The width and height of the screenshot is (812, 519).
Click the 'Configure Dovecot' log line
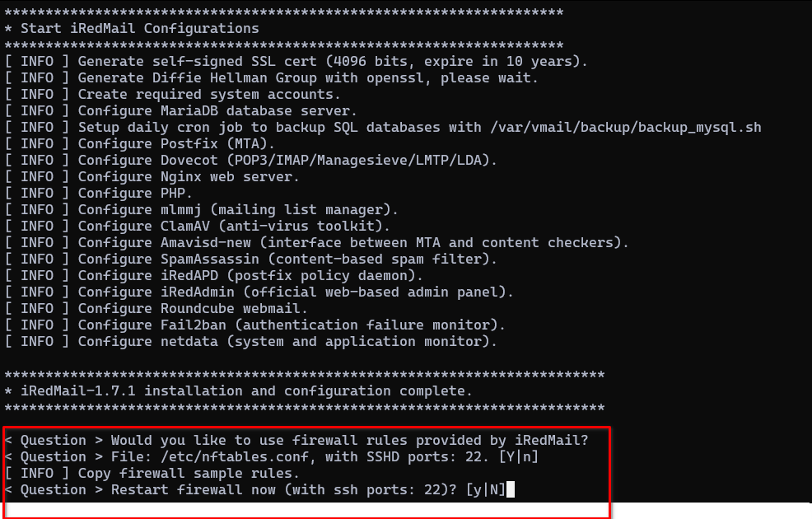click(250, 160)
